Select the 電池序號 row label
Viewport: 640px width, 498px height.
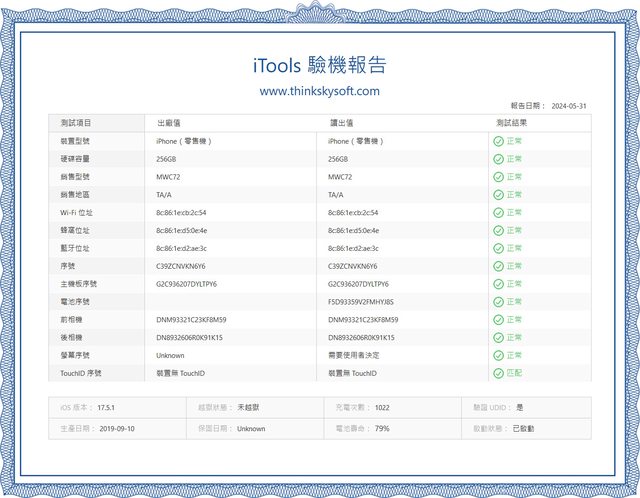(75, 302)
